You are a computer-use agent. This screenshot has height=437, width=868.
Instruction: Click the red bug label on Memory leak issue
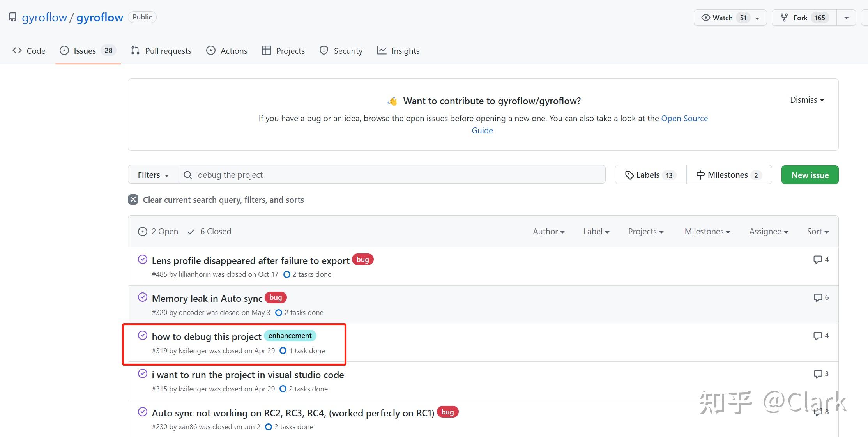(276, 297)
